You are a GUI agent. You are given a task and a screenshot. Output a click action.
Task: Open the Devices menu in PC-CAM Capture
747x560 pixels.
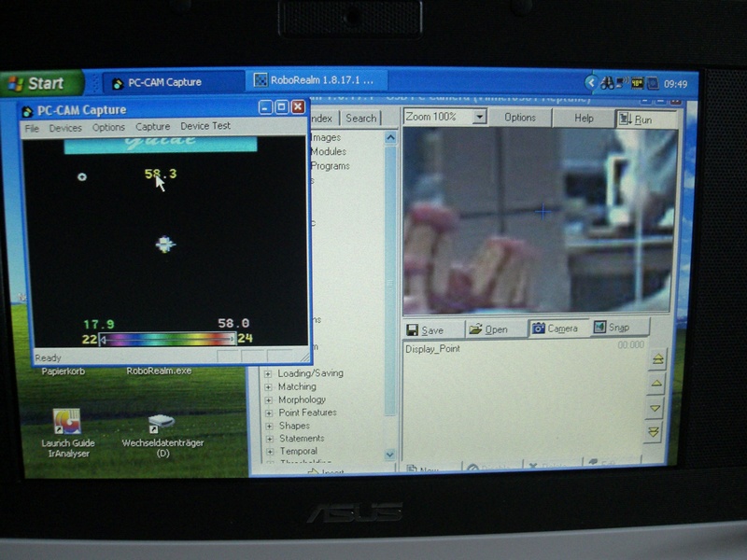[x=65, y=128]
